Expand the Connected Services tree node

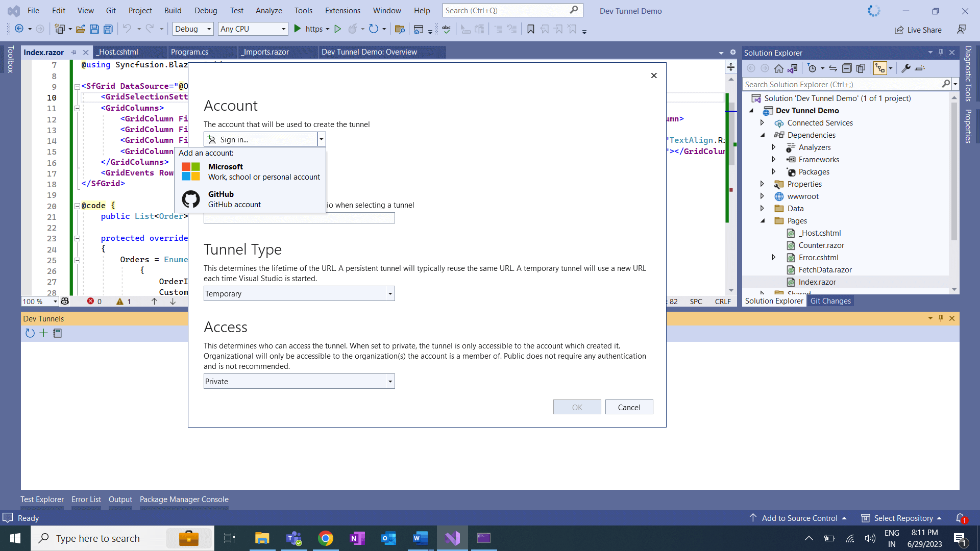point(762,123)
